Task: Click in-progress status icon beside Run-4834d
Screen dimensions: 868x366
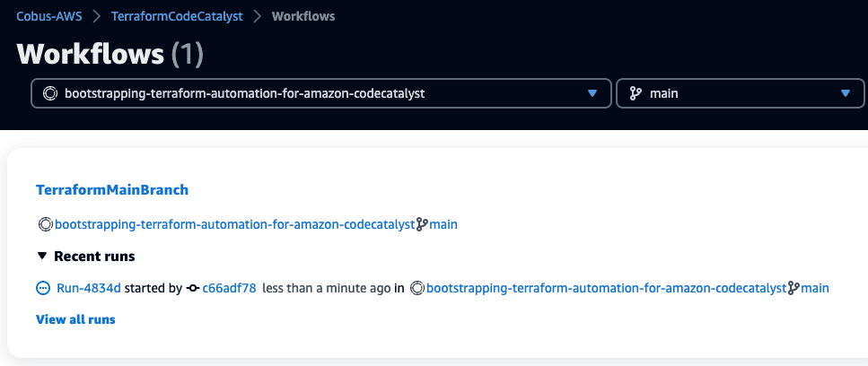Action: pos(42,288)
